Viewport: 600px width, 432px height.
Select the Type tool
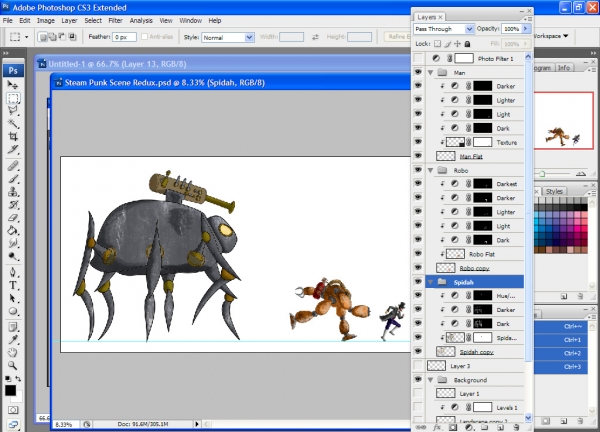click(x=13, y=285)
